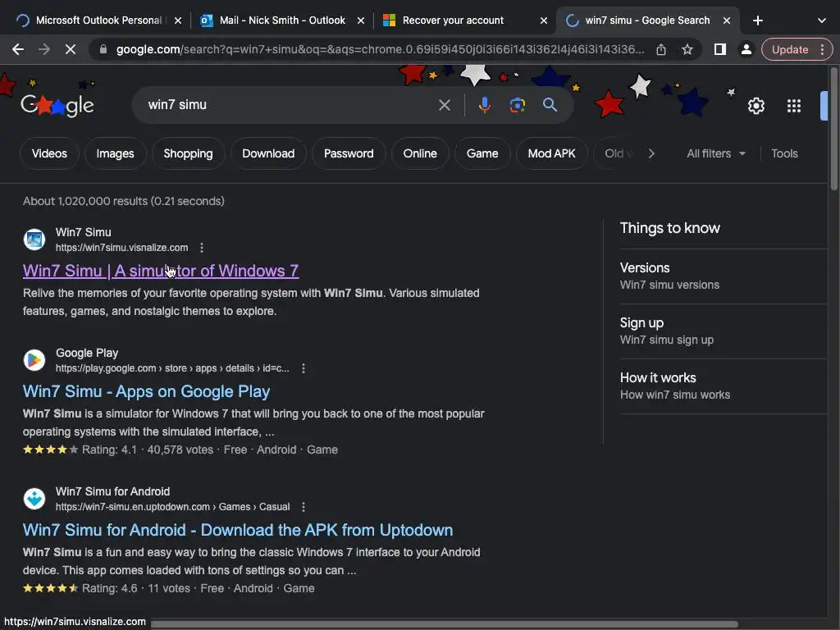This screenshot has width=840, height=630.
Task: Submit search with magnifying glass icon
Action: (550, 105)
